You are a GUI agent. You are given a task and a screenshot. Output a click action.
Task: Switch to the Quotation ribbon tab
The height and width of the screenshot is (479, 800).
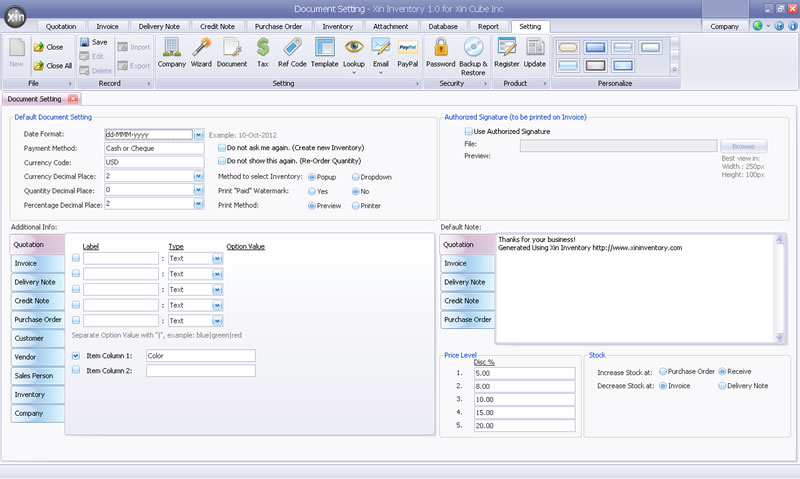pyautogui.click(x=61, y=27)
